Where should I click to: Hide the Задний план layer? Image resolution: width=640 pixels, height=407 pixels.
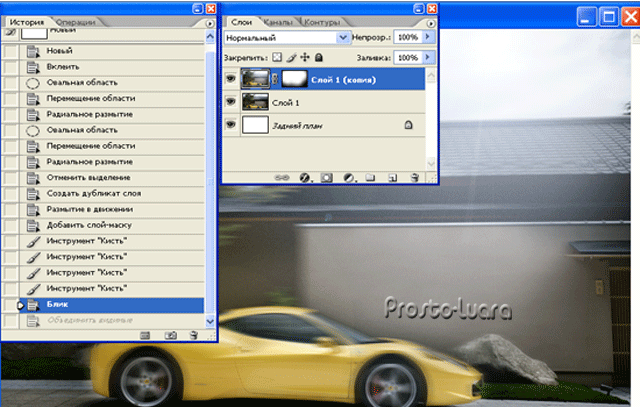point(231,124)
